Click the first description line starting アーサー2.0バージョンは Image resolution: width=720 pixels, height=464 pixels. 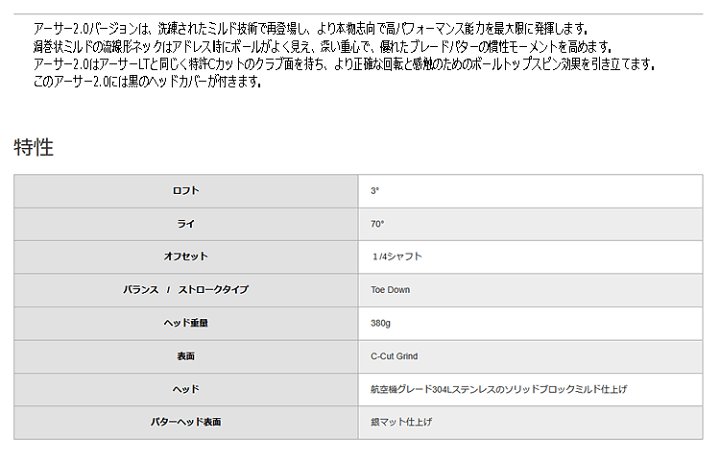click(310, 29)
